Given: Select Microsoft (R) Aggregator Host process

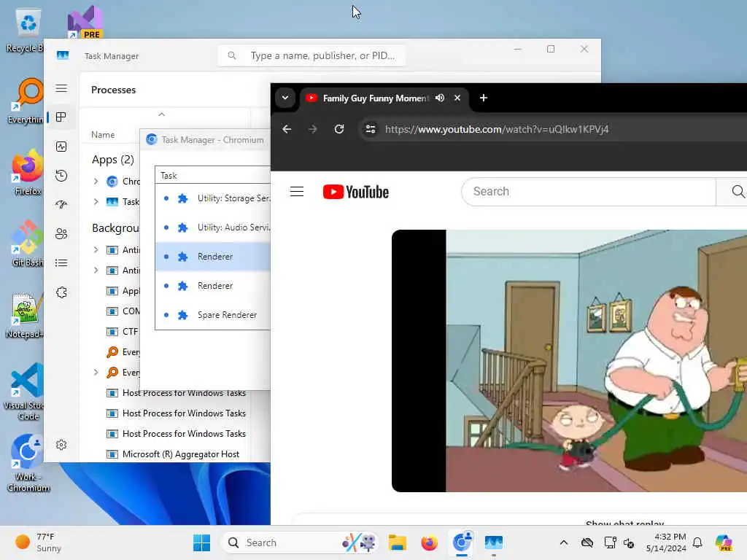Looking at the screenshot, I should (175, 454).
